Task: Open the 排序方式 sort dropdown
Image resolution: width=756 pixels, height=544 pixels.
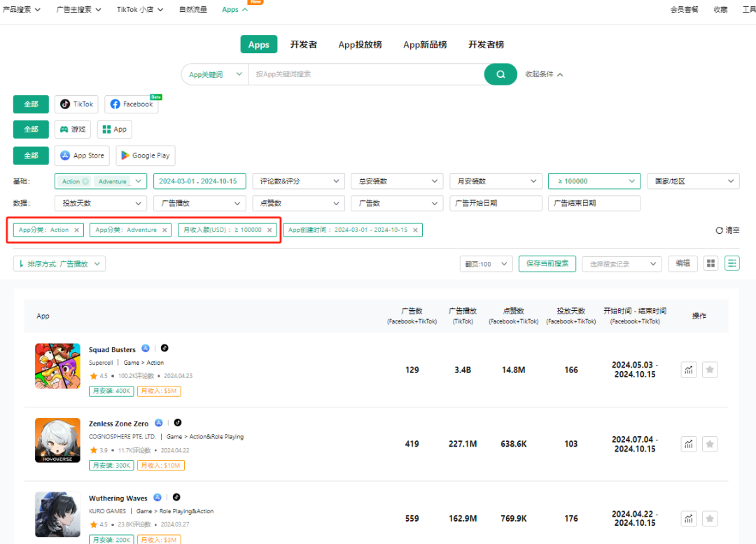Action: tap(59, 264)
